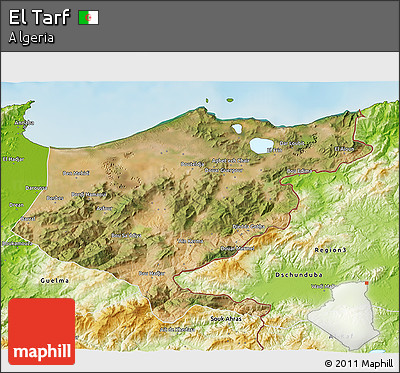Click the red maphill logo
The height and width of the screenshot is (373, 400).
(x=42, y=331)
